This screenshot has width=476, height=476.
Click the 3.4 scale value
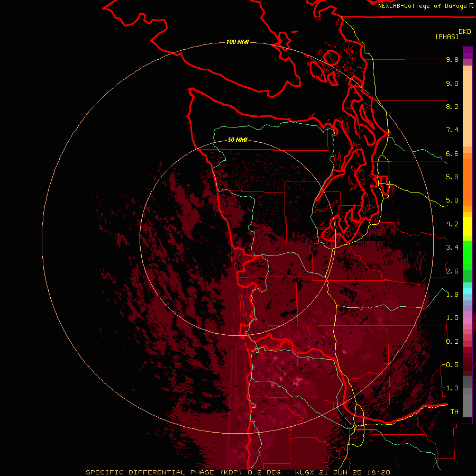pyautogui.click(x=452, y=248)
